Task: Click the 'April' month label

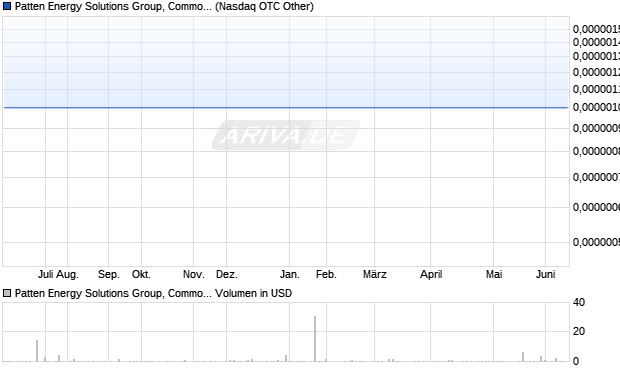Action: 431,274
